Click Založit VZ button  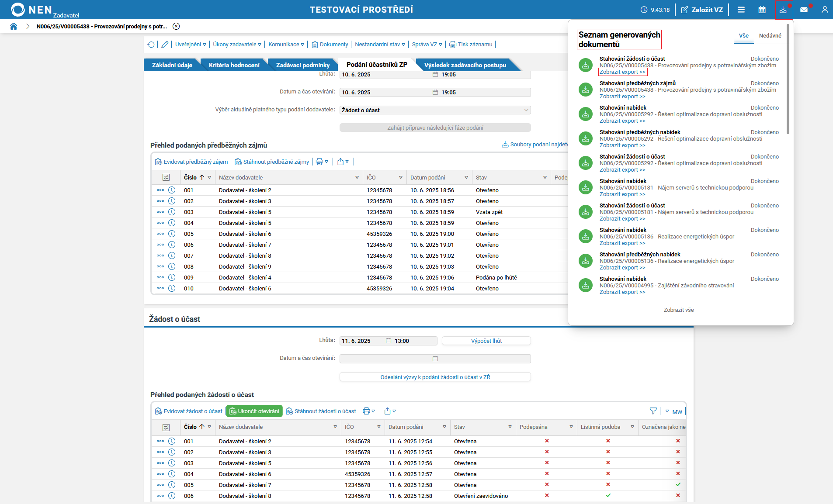click(x=702, y=10)
